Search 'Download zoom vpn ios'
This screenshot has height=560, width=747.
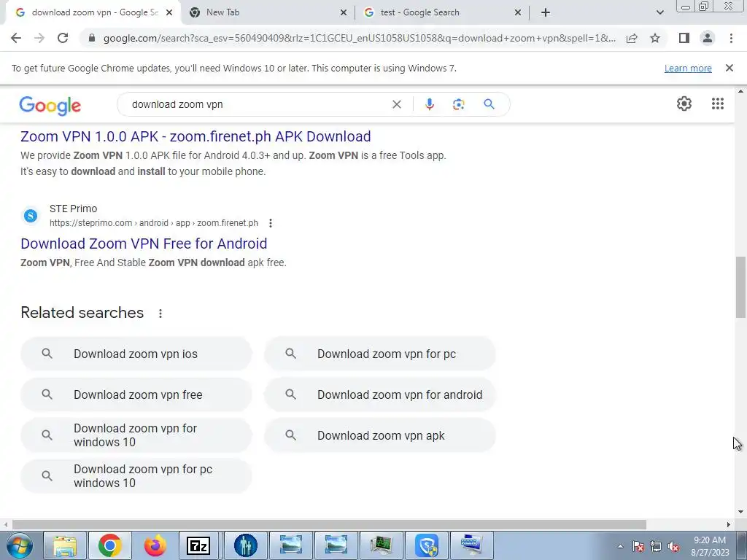coord(136,354)
